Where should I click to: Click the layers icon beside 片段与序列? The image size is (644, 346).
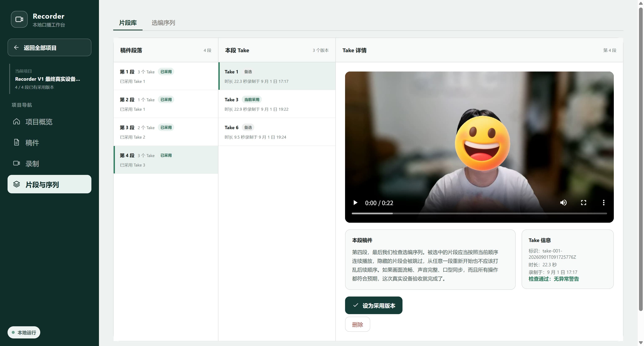point(17,184)
